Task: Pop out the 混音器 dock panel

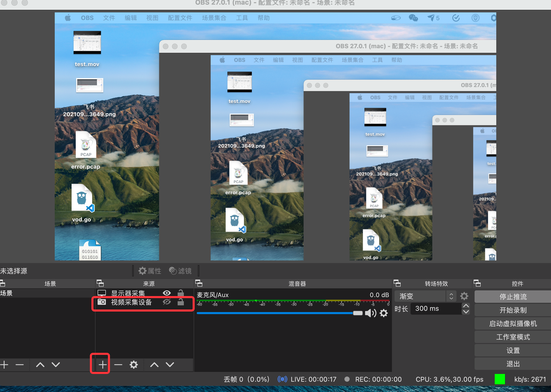Action: (x=199, y=284)
